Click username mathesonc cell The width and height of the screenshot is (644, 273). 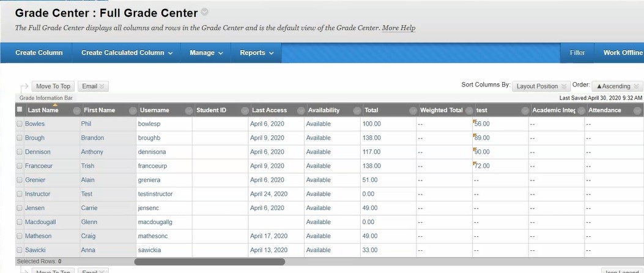(x=165, y=236)
